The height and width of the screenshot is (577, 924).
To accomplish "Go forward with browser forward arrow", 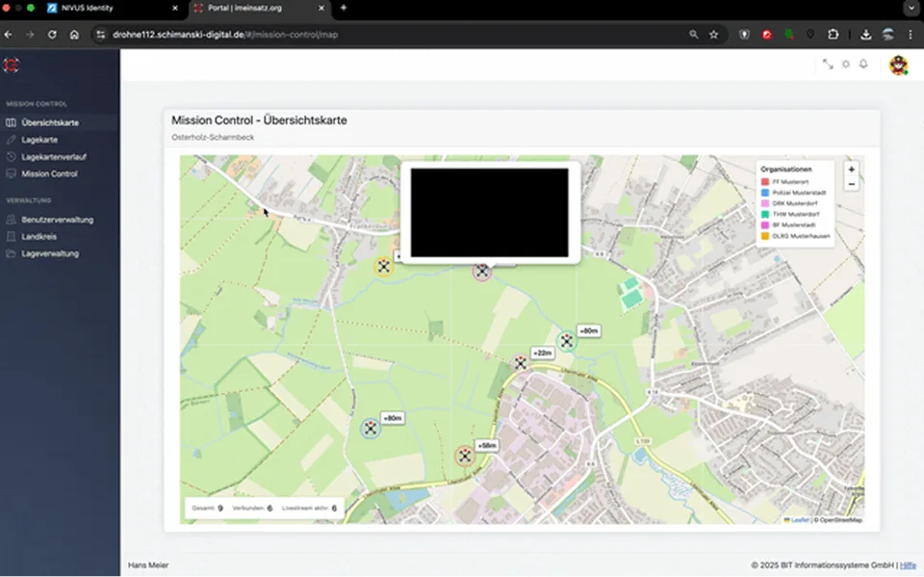I will click(30, 35).
